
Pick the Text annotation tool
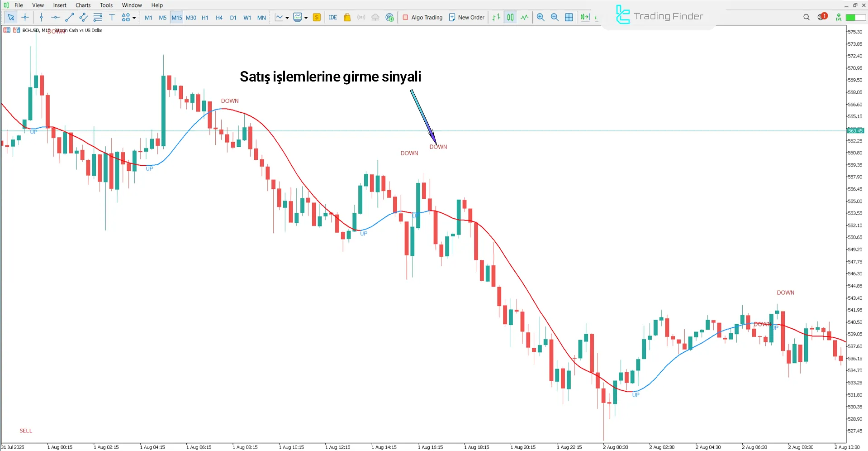(112, 17)
